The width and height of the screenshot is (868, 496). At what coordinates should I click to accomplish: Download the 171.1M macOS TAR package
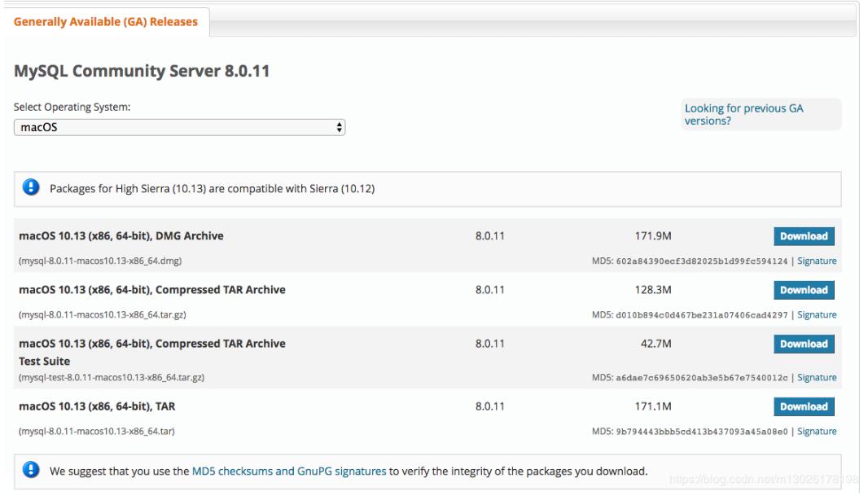point(804,406)
